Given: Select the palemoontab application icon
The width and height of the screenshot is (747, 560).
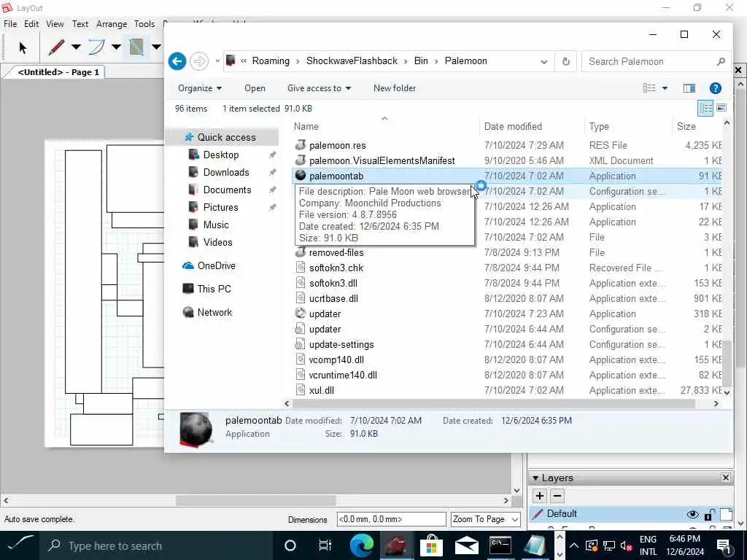Looking at the screenshot, I should tap(300, 175).
